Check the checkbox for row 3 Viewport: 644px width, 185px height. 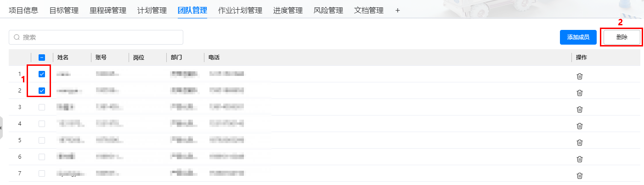[x=42, y=107]
